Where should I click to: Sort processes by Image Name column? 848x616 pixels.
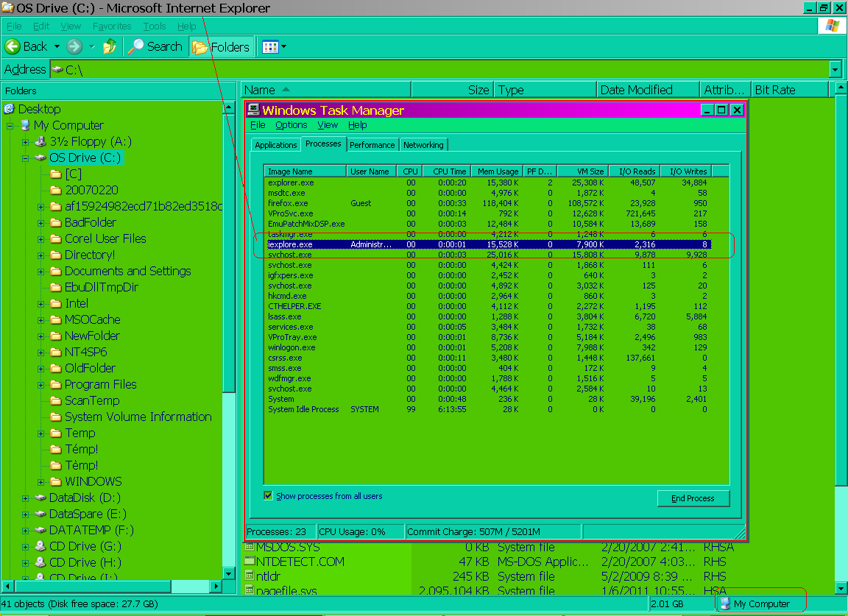305,171
